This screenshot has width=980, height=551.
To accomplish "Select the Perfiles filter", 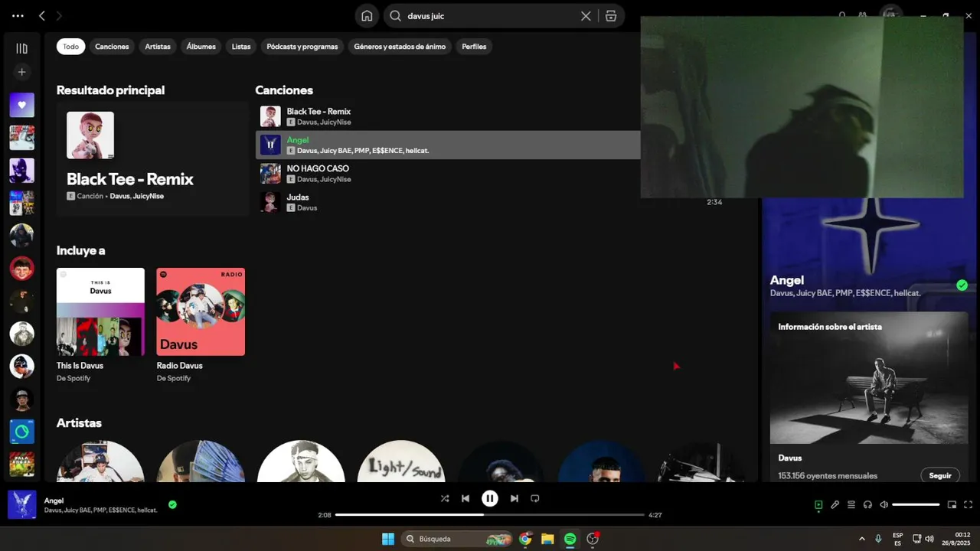I will pos(474,47).
